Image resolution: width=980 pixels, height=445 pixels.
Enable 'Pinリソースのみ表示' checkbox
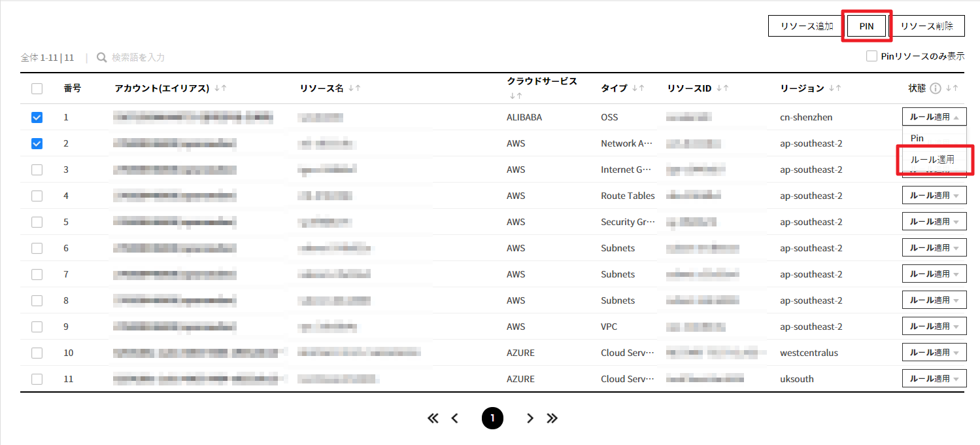click(x=871, y=56)
